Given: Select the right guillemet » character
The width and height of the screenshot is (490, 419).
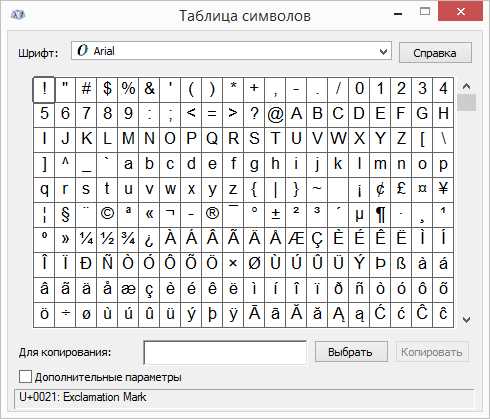Looking at the screenshot, I should (x=65, y=240).
